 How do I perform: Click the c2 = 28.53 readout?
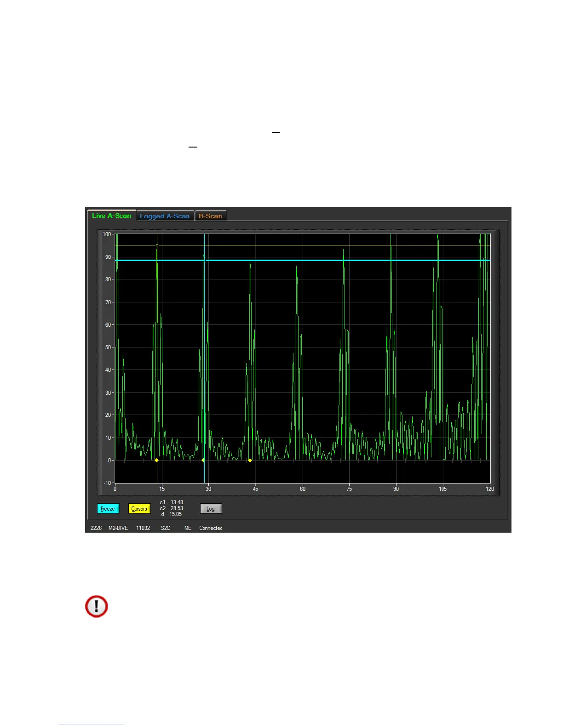tap(172, 508)
